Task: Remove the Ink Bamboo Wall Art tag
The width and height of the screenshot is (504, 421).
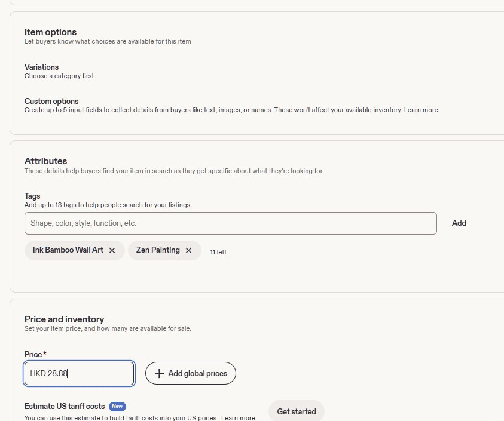Action: (x=112, y=250)
